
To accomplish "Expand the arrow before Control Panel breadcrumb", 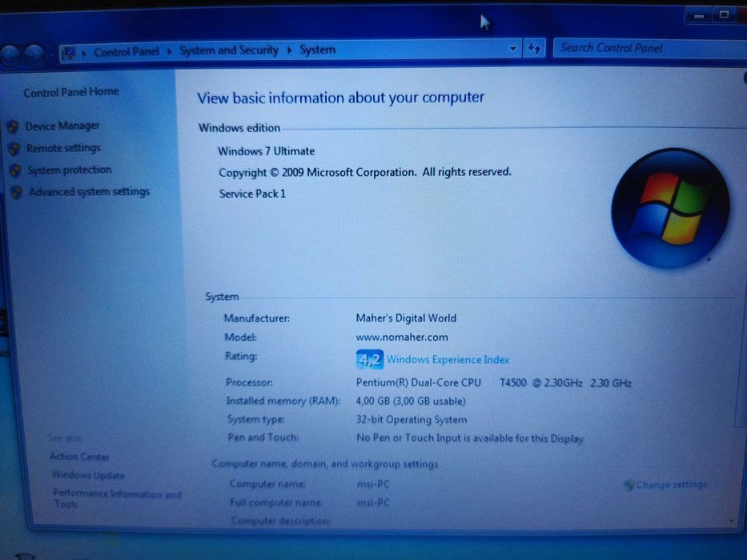I will (84, 53).
